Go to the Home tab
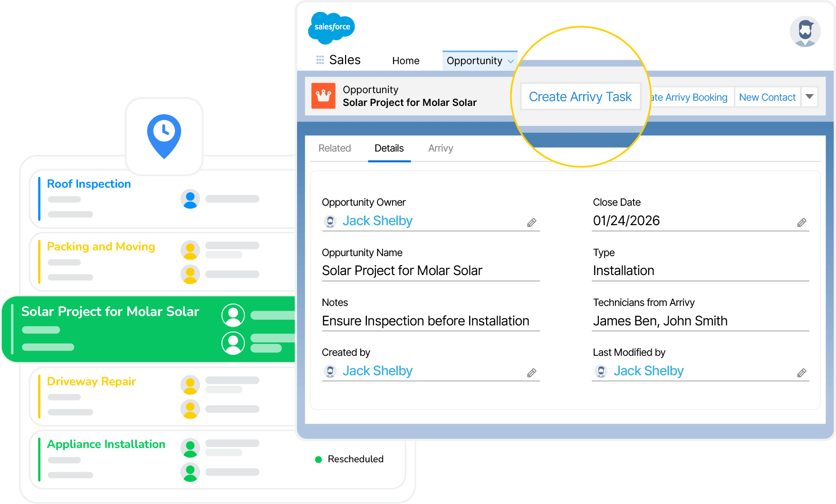Image resolution: width=836 pixels, height=504 pixels. click(x=405, y=60)
